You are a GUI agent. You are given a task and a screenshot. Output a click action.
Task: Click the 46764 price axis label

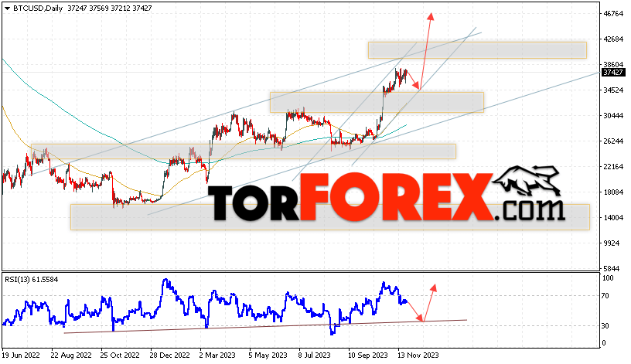click(x=613, y=14)
